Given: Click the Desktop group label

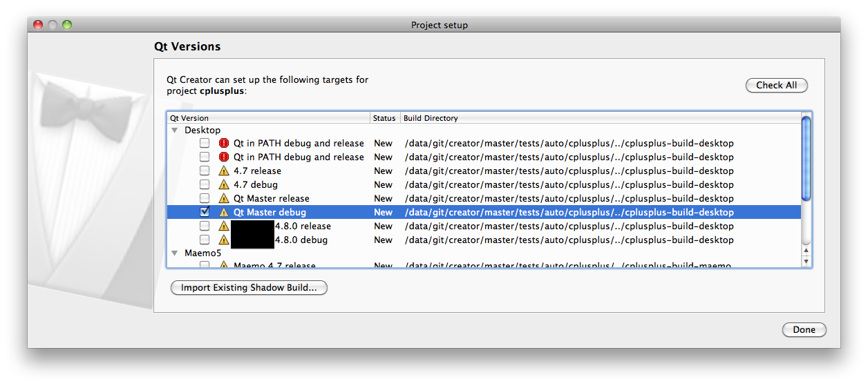Looking at the screenshot, I should (202, 130).
